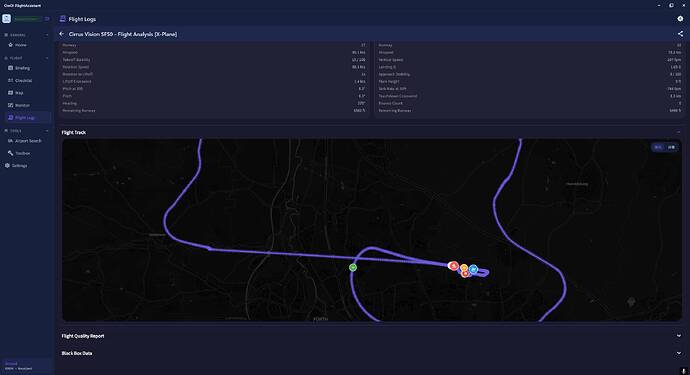Click the Flare Height row label

tap(389, 81)
